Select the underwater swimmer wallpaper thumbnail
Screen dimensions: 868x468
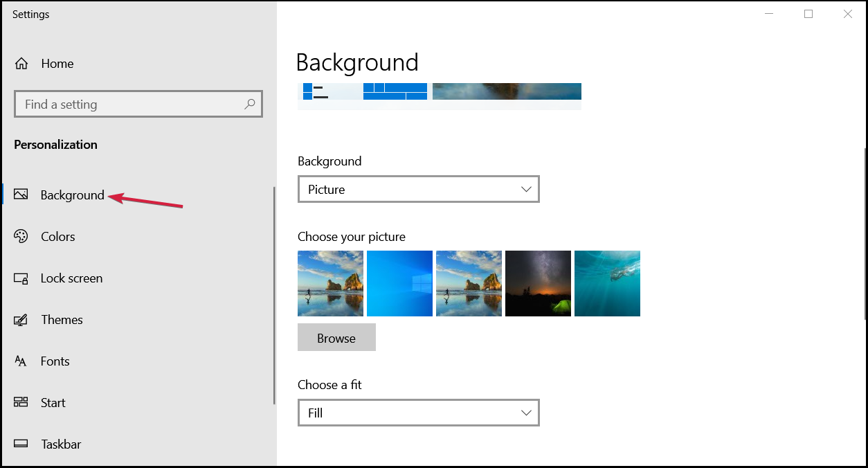pos(607,283)
